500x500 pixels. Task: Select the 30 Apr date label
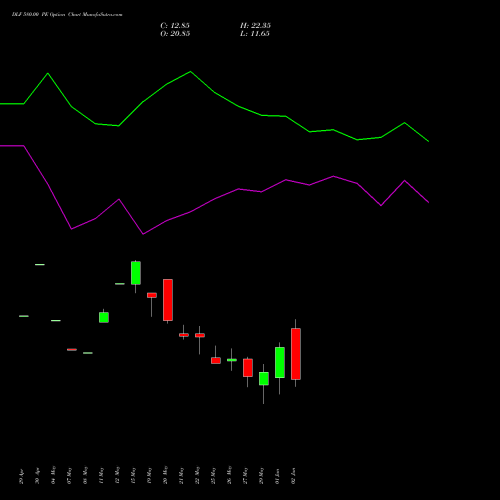38,477
